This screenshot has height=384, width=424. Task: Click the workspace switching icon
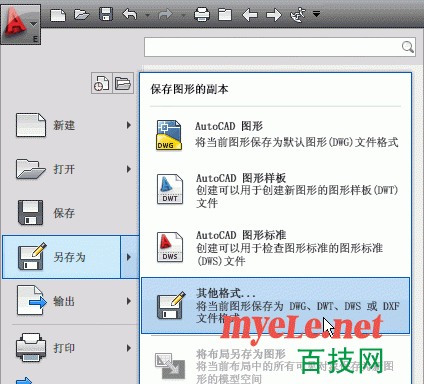click(x=298, y=15)
